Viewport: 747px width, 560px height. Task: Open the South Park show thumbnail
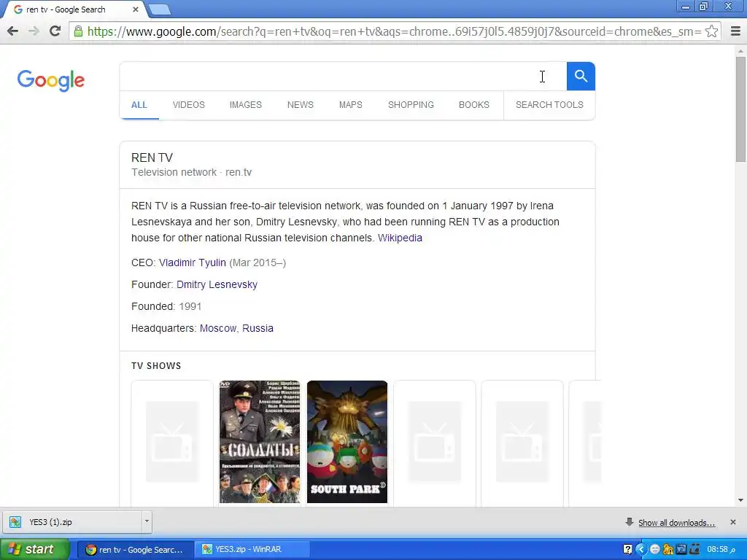[x=347, y=441]
